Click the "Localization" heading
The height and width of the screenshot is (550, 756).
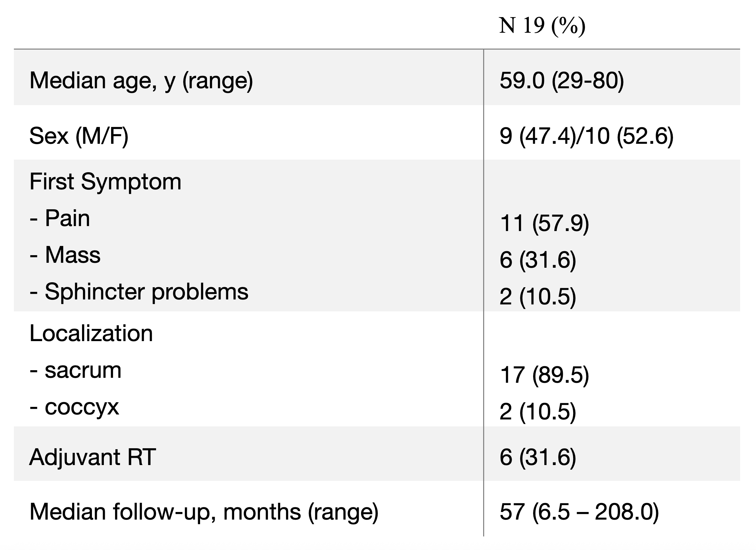(x=91, y=334)
